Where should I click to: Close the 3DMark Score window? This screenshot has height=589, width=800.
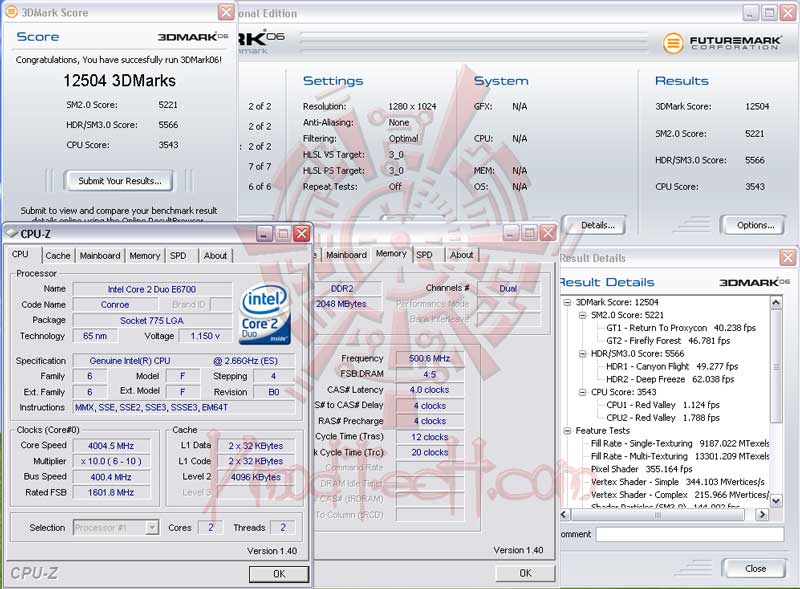[226, 12]
